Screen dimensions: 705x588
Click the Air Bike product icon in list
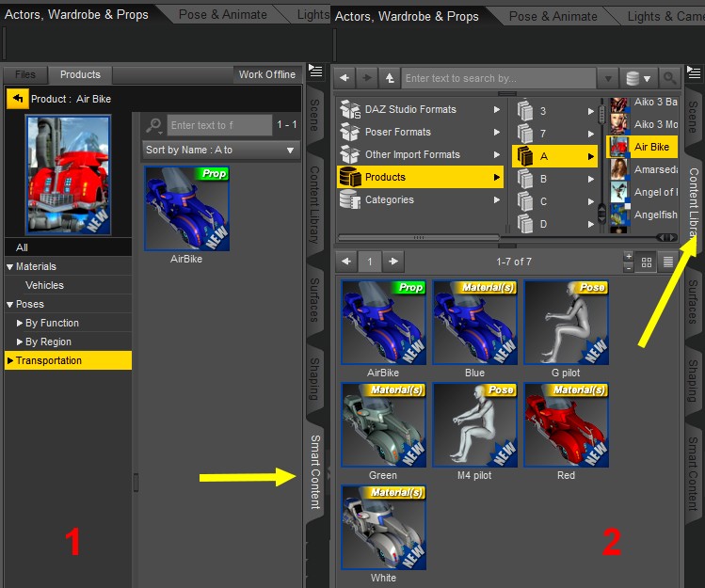[x=618, y=147]
